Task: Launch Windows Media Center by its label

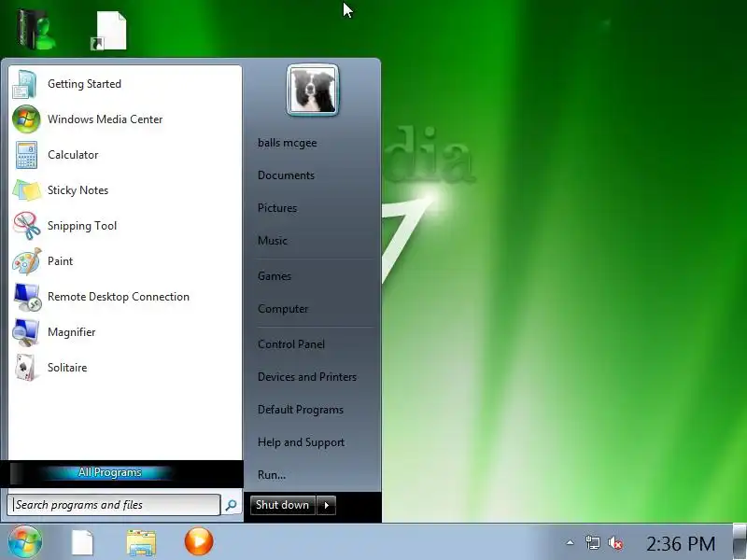Action: 105,119
